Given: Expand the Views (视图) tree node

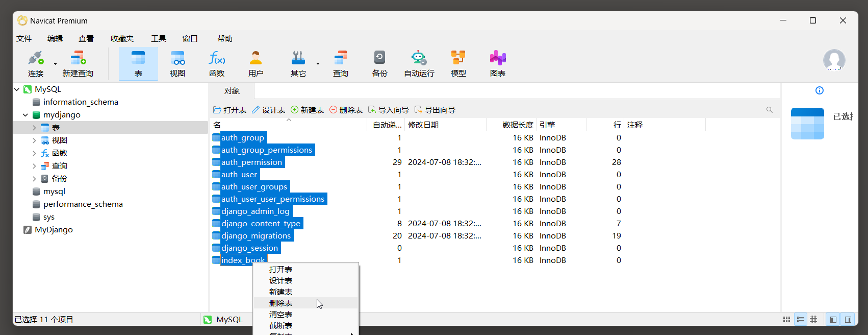Looking at the screenshot, I should click(x=34, y=140).
